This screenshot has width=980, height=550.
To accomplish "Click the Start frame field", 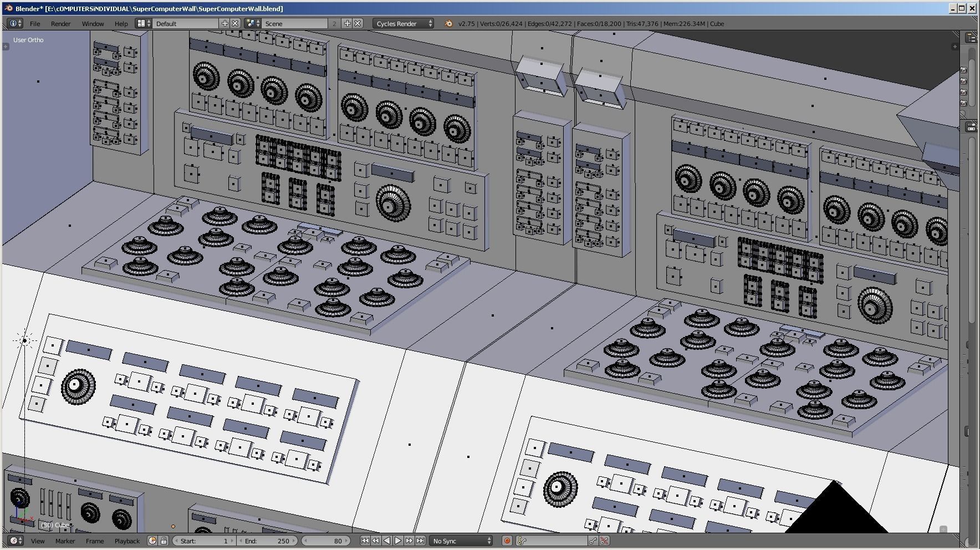I will (204, 541).
